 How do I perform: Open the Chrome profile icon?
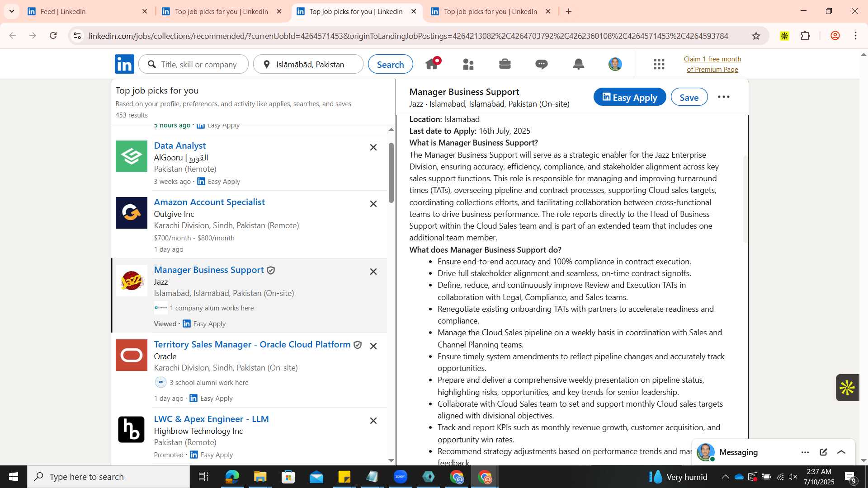click(835, 36)
